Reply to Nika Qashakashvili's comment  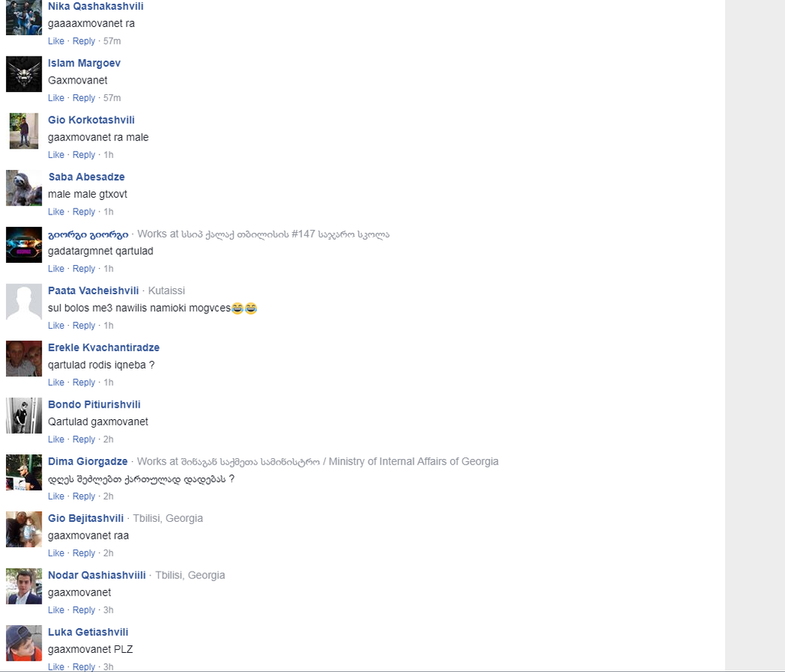(84, 41)
